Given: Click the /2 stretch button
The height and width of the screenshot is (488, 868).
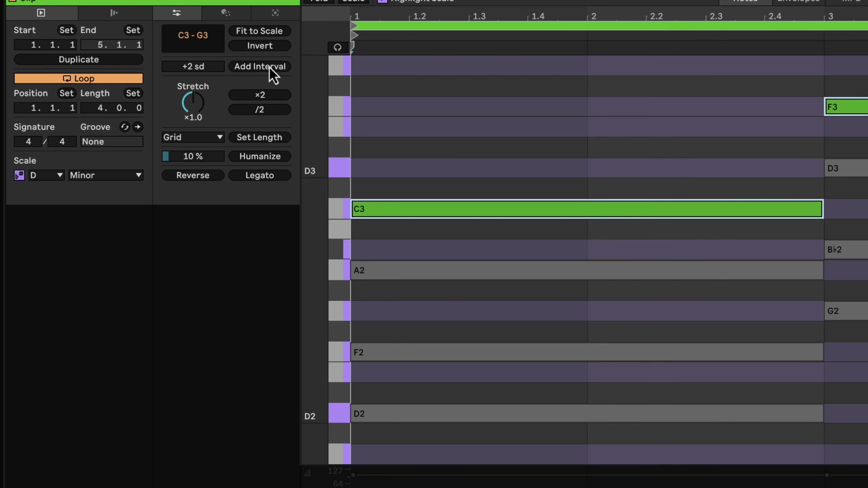Looking at the screenshot, I should coord(259,109).
